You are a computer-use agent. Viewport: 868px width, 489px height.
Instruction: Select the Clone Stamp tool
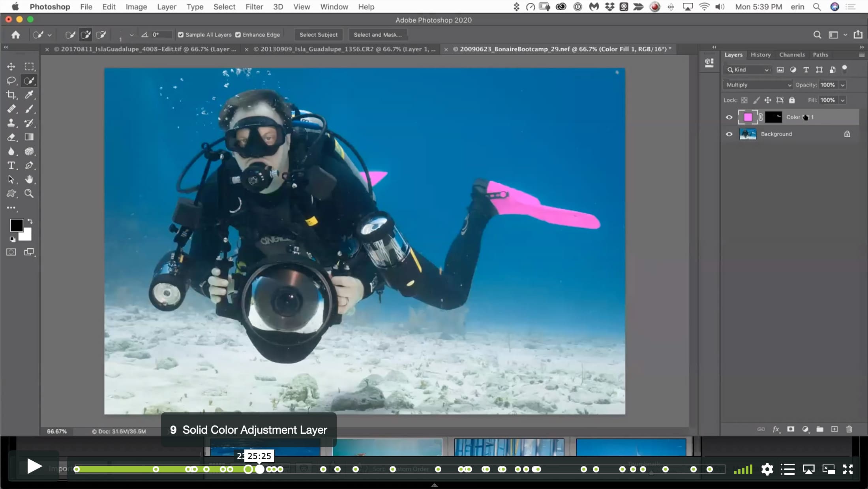(x=11, y=123)
